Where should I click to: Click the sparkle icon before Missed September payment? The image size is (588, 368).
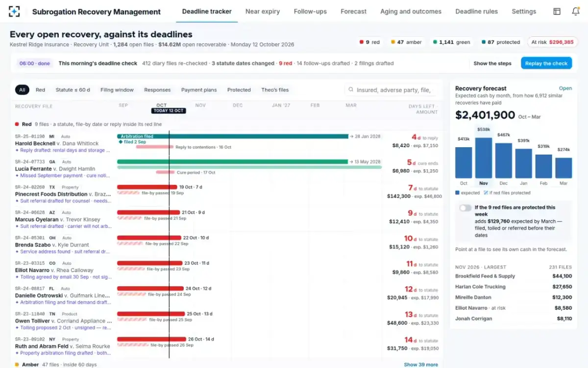[17, 175]
